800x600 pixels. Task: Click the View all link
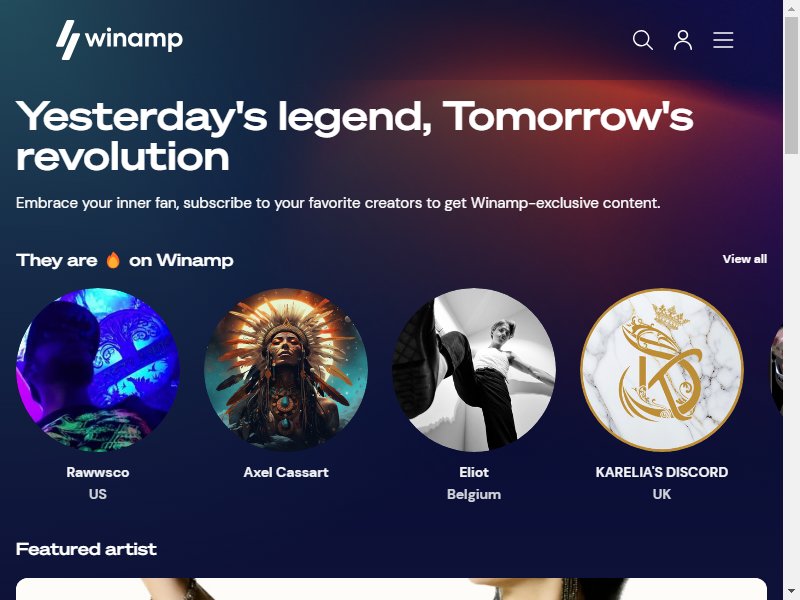pos(744,259)
